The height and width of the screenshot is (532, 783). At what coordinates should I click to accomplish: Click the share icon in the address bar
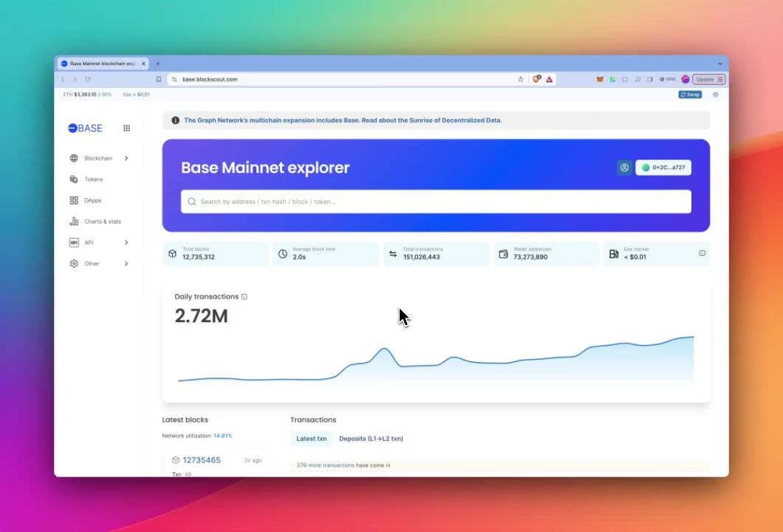[521, 79]
